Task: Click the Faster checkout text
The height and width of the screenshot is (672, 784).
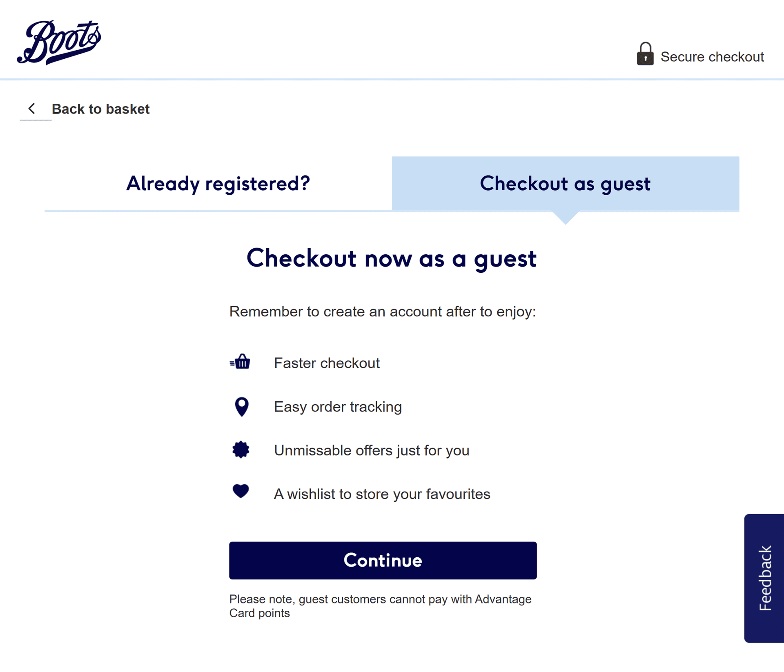Action: (x=327, y=363)
